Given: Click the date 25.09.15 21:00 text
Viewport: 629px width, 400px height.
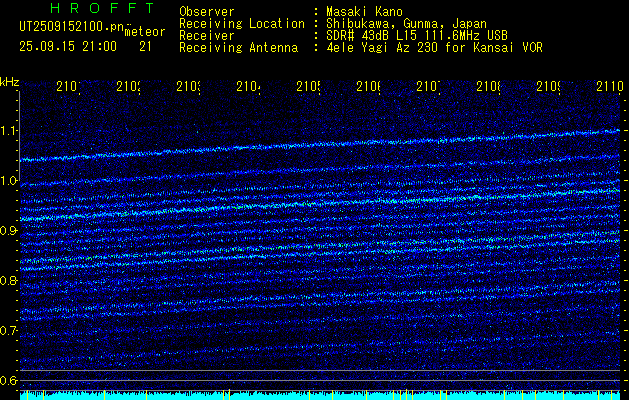Looking at the screenshot, I should click(x=68, y=47).
